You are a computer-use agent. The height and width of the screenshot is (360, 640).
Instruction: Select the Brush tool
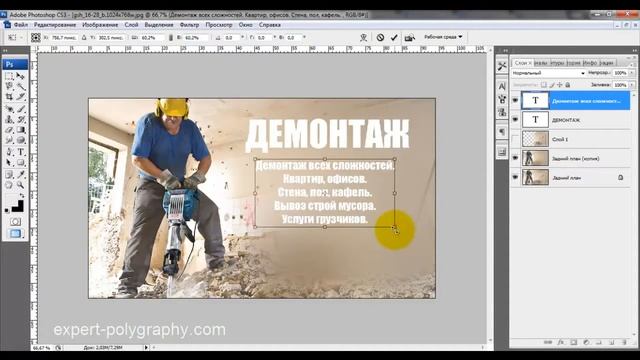point(20,109)
